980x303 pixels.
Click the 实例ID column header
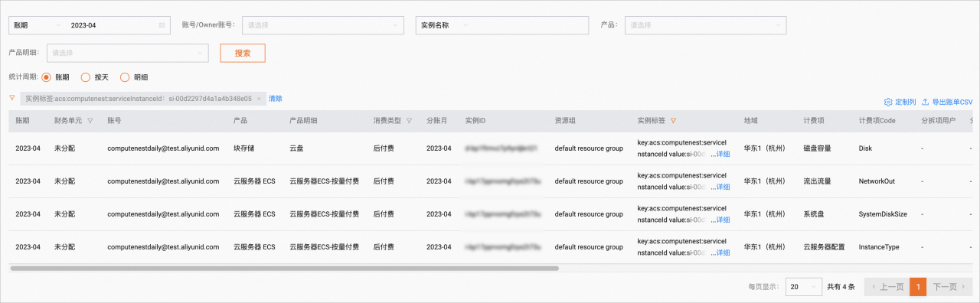(475, 121)
